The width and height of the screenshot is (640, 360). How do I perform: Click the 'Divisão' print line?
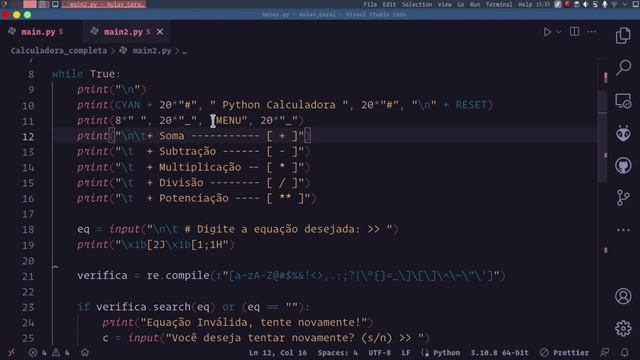click(x=193, y=182)
